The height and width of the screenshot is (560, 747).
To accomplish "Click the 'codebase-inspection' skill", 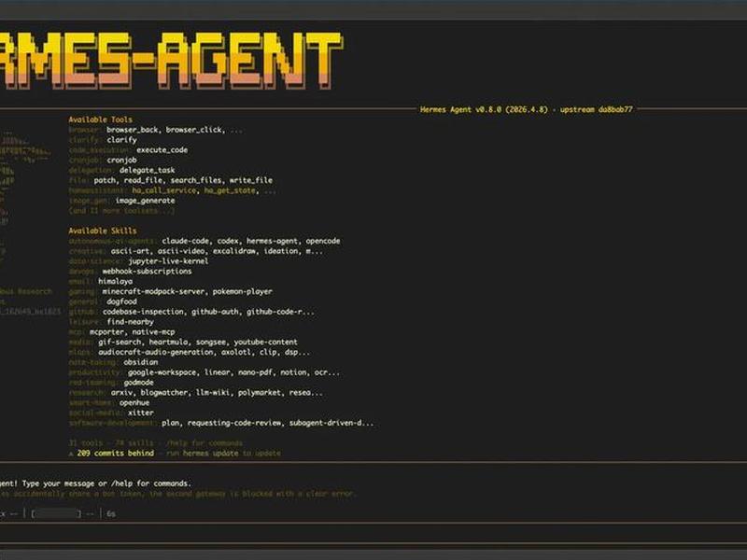I will [143, 312].
